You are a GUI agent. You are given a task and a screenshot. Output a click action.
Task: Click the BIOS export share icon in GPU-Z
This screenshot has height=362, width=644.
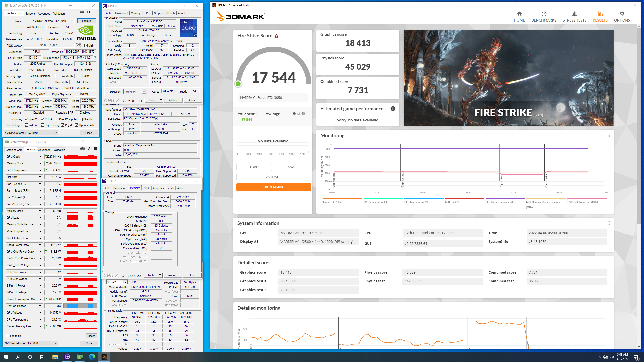click(x=79, y=45)
